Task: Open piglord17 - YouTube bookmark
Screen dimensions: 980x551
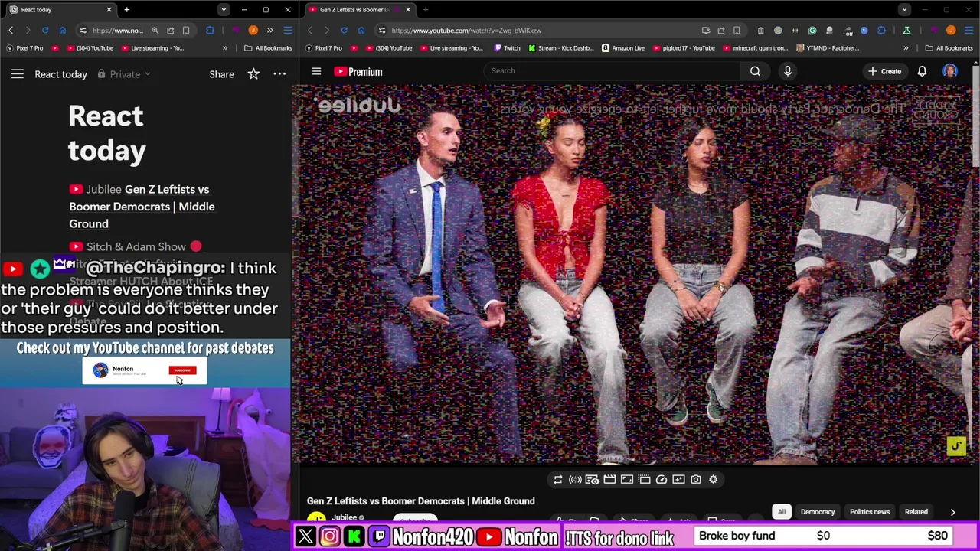Action: click(683, 48)
